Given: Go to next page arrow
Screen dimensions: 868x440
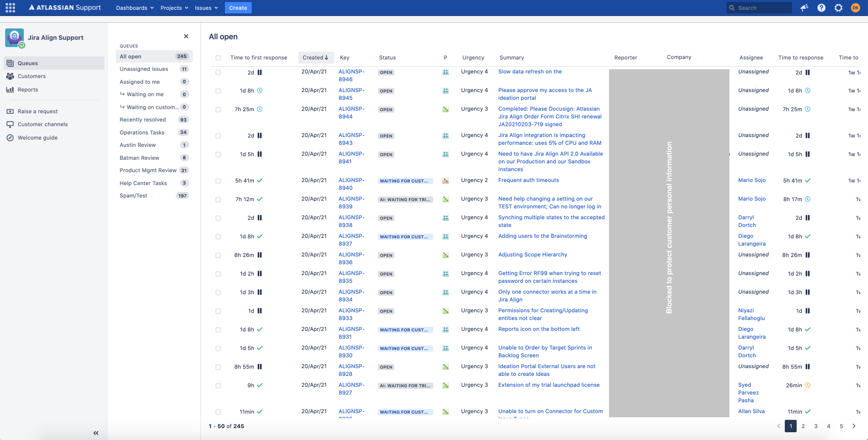Looking at the screenshot, I should [854, 426].
